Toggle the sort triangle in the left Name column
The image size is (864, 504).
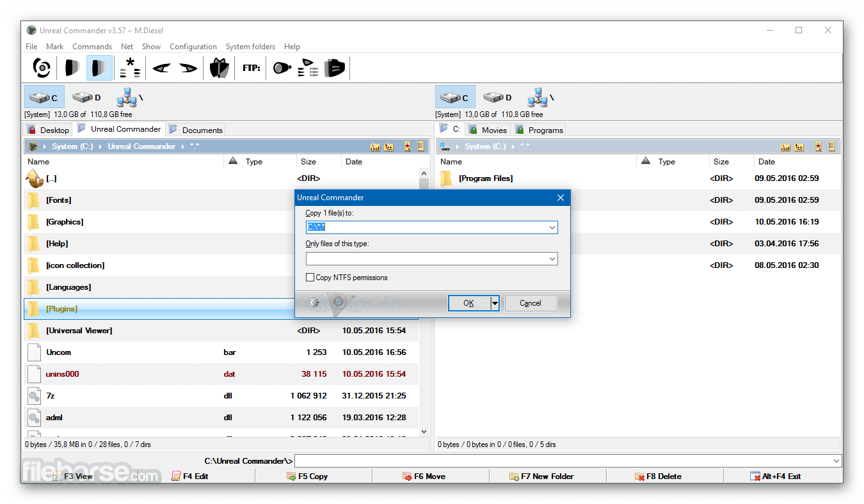[x=232, y=161]
